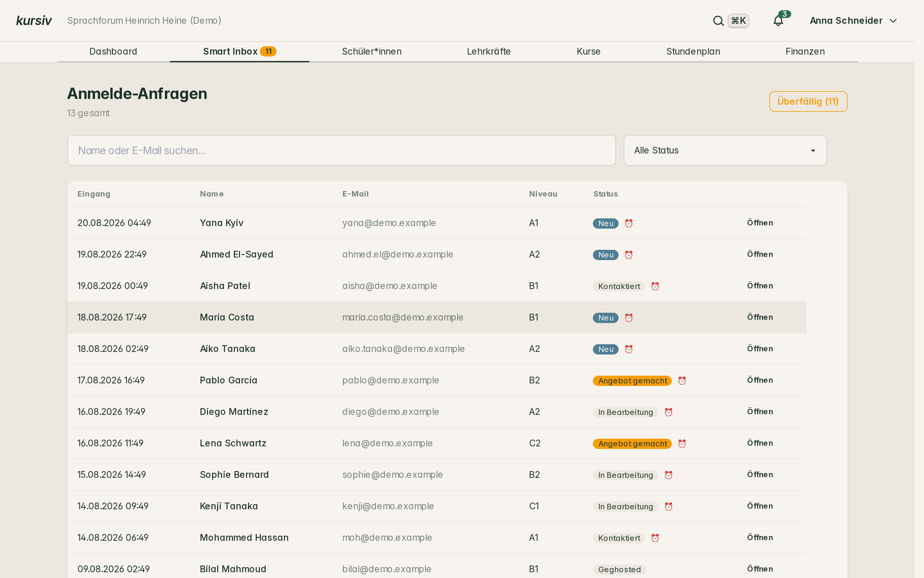Click the alarm icon in Pablo García row
This screenshot has width=924, height=578.
click(682, 381)
